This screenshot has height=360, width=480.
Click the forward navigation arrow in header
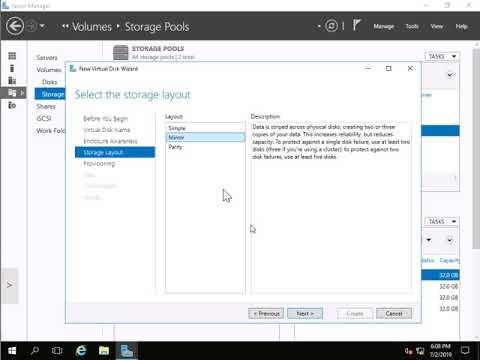point(32,26)
